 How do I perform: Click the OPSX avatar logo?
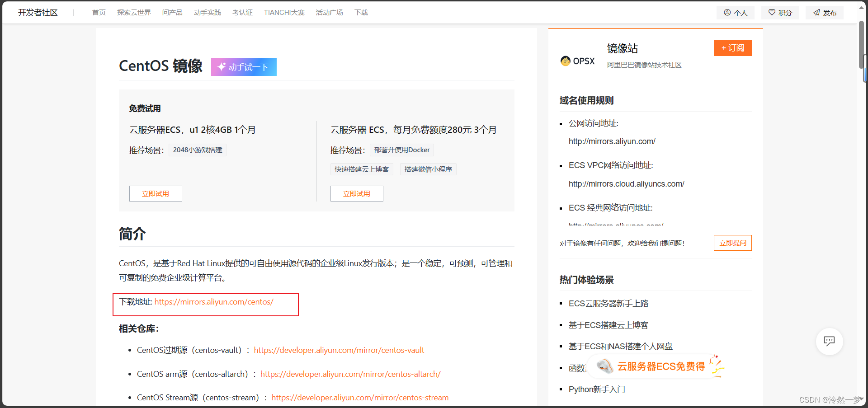pos(578,61)
